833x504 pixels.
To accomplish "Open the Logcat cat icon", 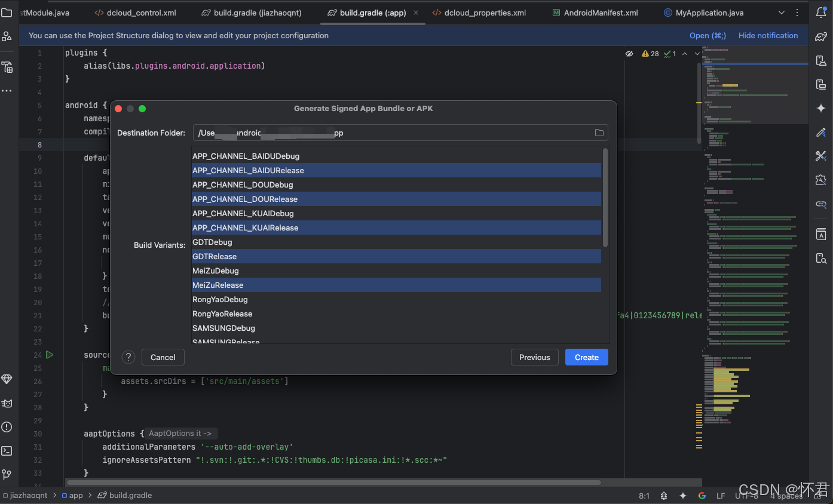I will click(x=7, y=403).
